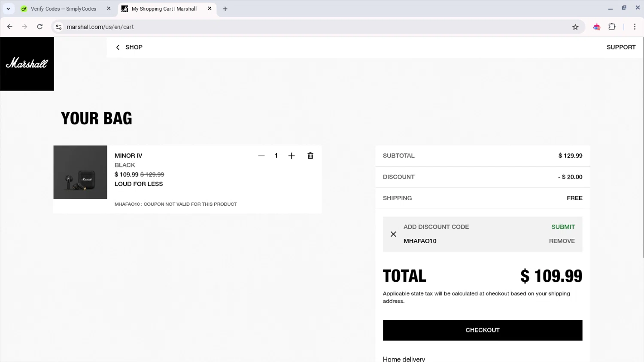This screenshot has width=644, height=362.
Task: Click the quantity value 1
Action: pyautogui.click(x=276, y=155)
